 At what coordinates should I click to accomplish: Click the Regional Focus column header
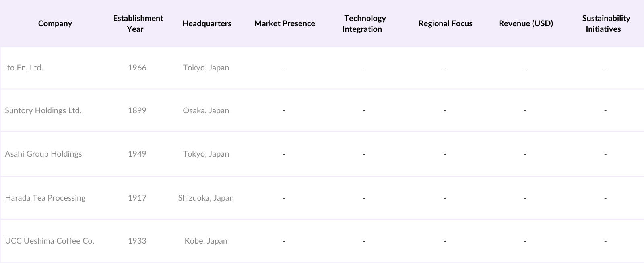(445, 23)
